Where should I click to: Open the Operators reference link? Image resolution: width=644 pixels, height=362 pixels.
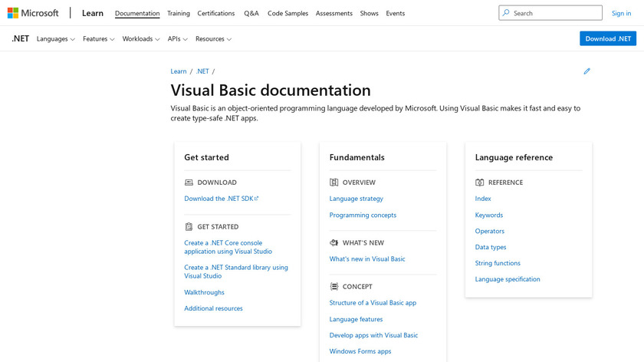coord(490,231)
